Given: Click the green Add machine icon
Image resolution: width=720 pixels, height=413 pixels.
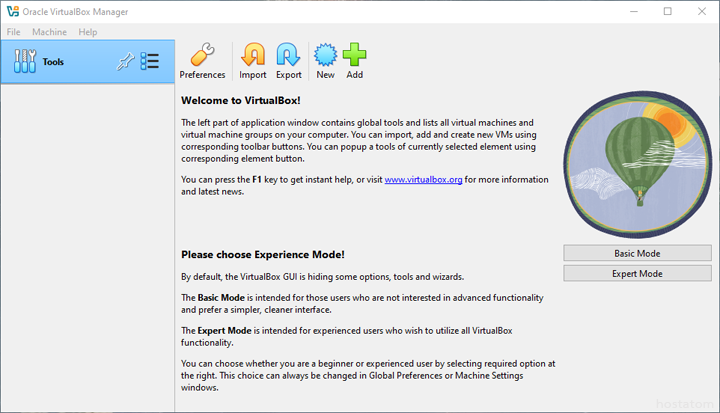Looking at the screenshot, I should [354, 61].
